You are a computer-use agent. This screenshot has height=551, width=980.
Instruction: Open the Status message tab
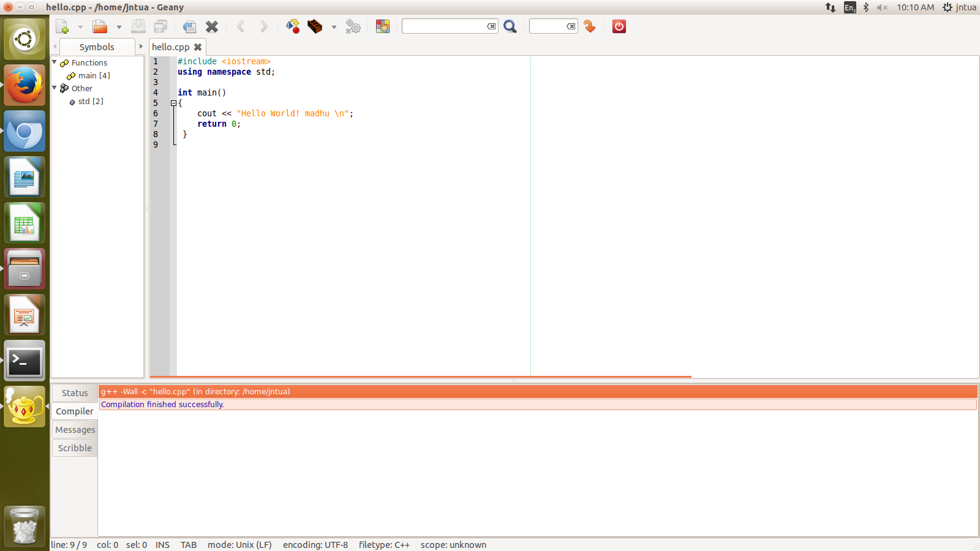(x=75, y=393)
